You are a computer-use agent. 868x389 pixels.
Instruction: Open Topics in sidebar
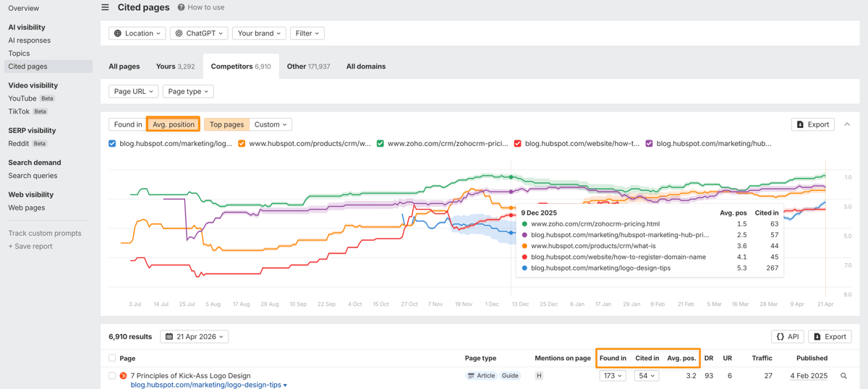20,54
